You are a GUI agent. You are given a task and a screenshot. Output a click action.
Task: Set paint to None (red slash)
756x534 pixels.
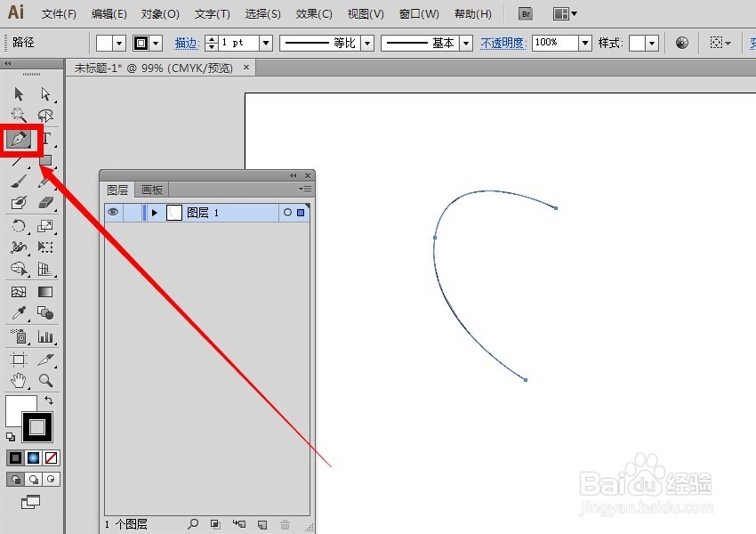point(51,457)
